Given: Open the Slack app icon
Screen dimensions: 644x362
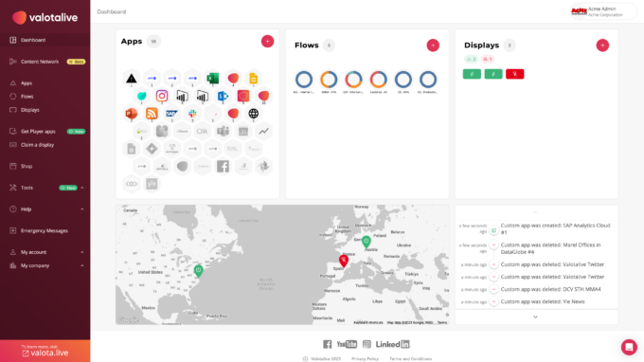Looking at the screenshot, I should (x=192, y=114).
